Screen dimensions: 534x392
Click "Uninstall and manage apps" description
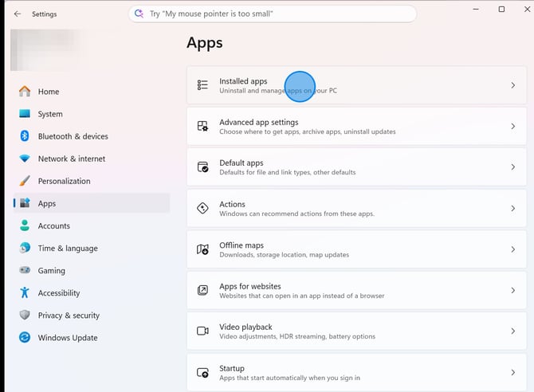point(278,91)
